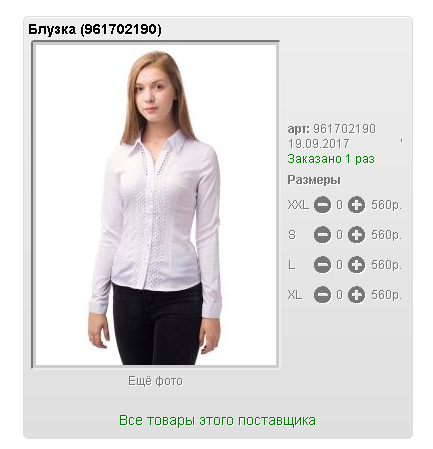Click the blouse product photo
The image size is (433, 449).
click(156, 205)
